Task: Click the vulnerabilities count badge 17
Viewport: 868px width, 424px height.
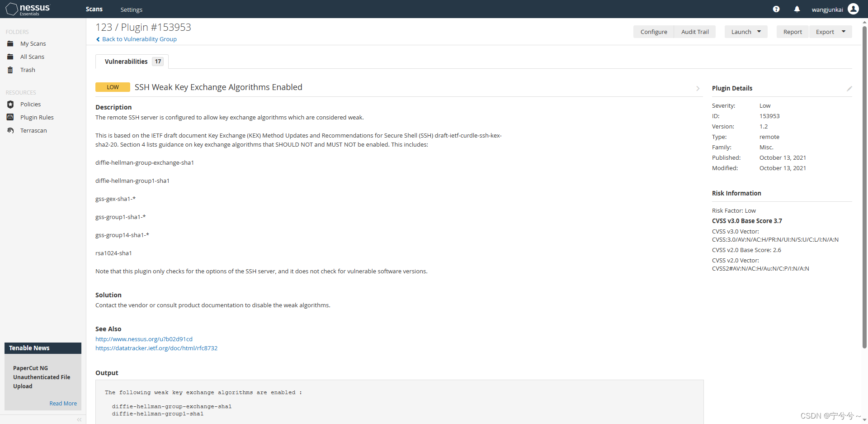Action: (x=158, y=62)
